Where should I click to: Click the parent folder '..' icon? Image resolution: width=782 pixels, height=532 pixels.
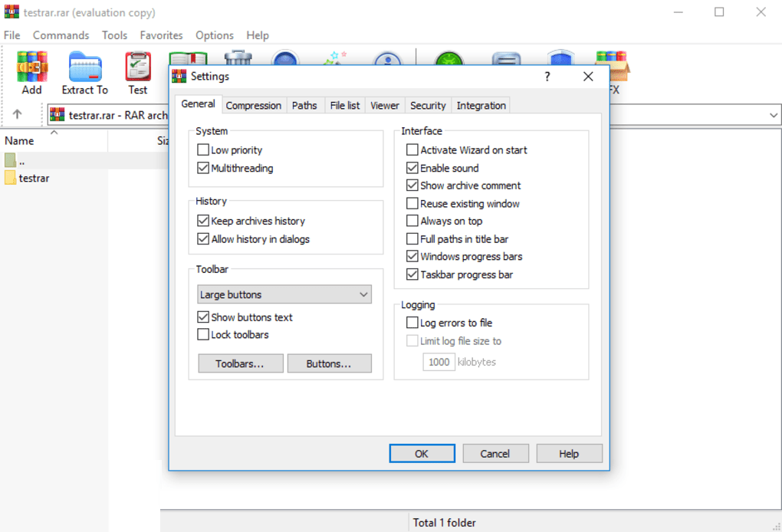pyautogui.click(x=10, y=160)
